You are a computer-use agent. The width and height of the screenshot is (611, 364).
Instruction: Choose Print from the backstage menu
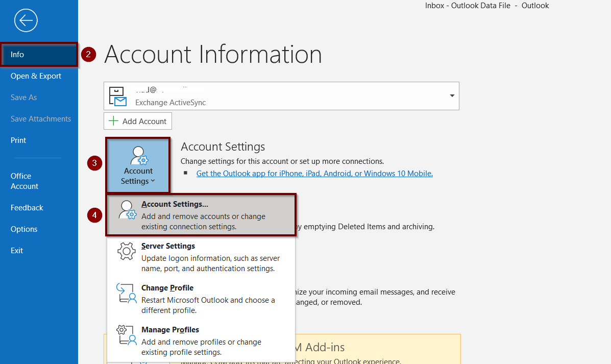tap(18, 140)
